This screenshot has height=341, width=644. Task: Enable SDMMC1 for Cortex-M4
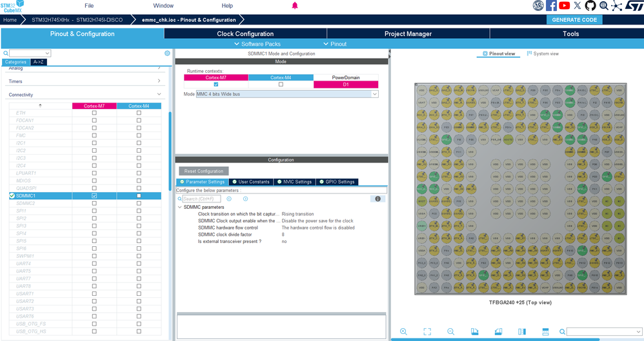coord(139,196)
